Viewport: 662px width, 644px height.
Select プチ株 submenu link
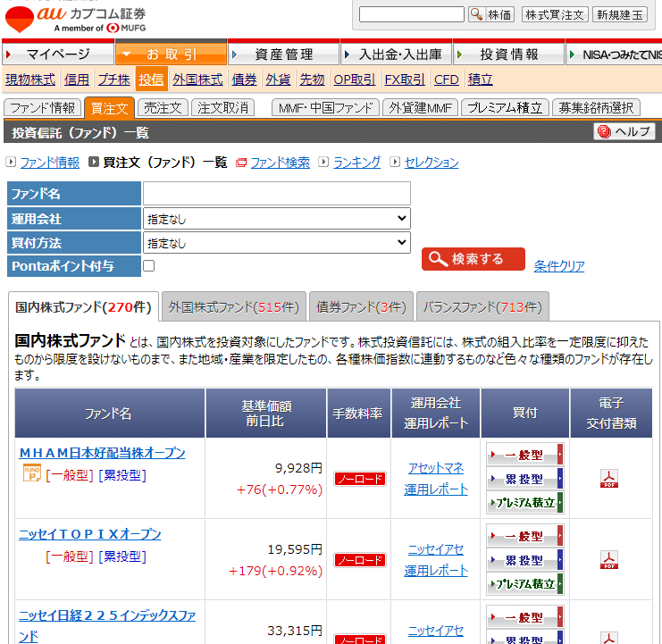pos(114,79)
